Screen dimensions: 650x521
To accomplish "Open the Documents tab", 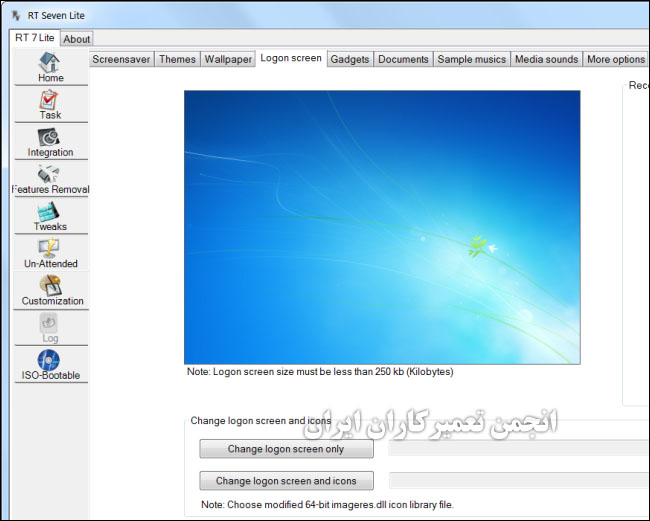I will click(x=403, y=59).
